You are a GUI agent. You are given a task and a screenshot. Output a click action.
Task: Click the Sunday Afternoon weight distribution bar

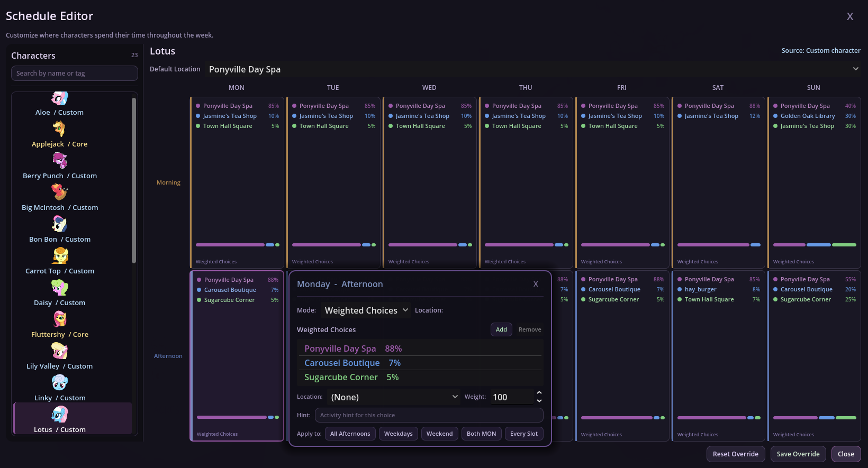815,418
